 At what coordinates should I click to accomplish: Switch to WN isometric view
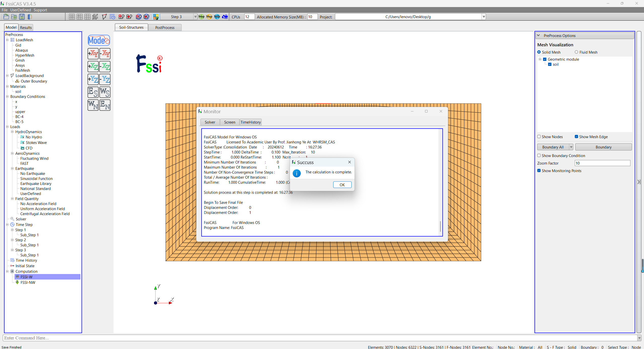[93, 105]
